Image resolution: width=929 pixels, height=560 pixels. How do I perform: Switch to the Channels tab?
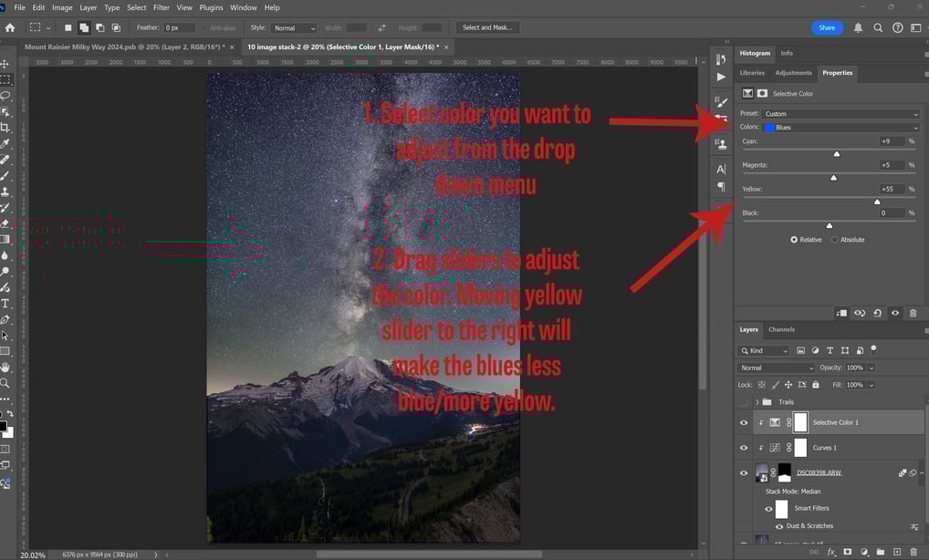point(781,329)
